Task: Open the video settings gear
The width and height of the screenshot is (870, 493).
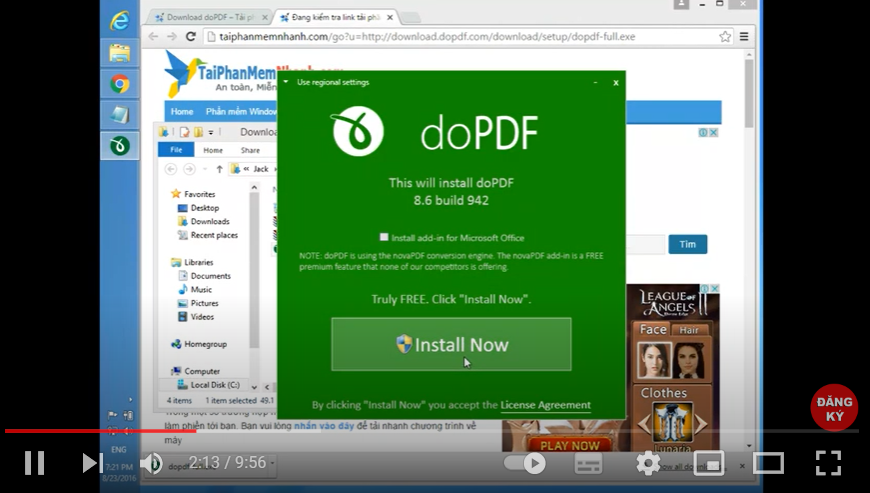Action: [x=648, y=463]
